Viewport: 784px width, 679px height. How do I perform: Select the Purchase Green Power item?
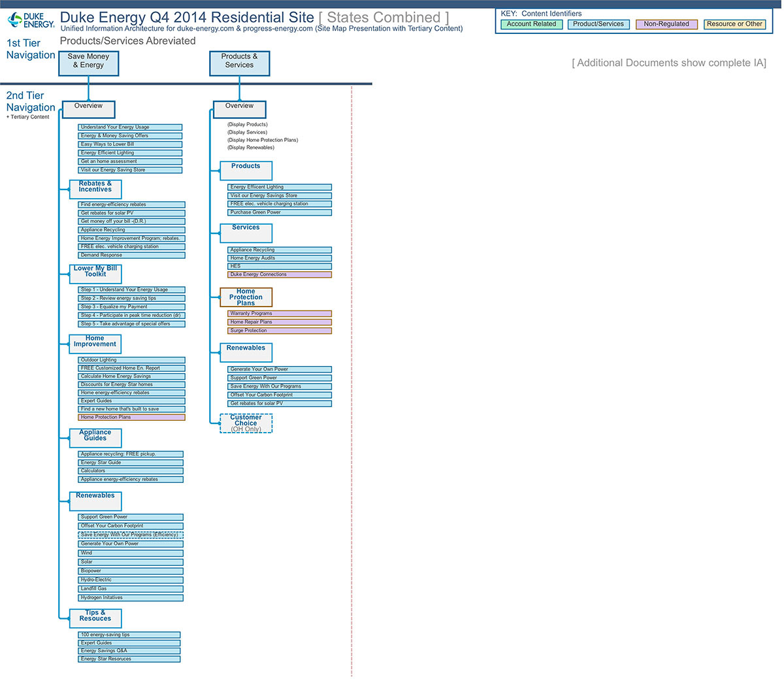pos(280,212)
